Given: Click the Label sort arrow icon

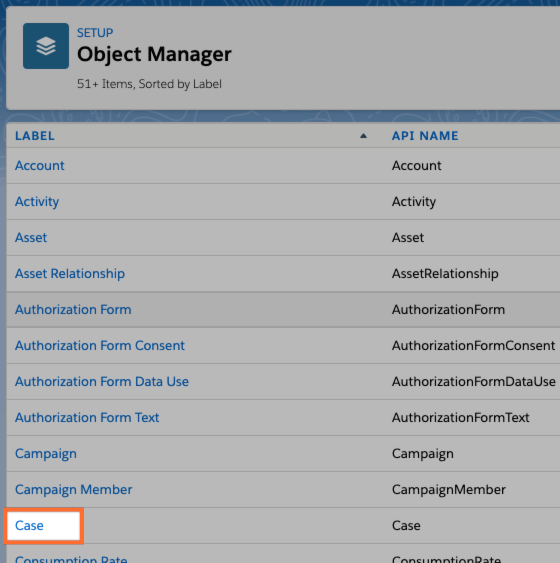Looking at the screenshot, I should click(363, 136).
